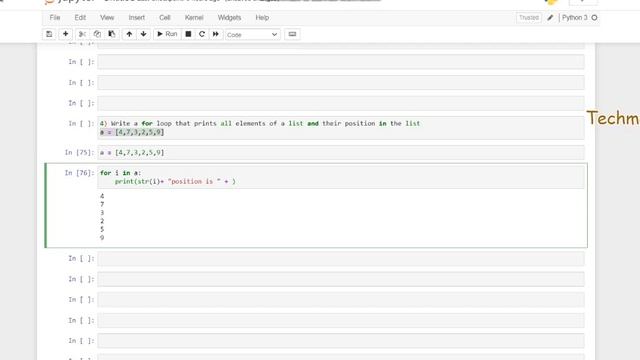
Task: Paste cells below icon
Action: 111,34
